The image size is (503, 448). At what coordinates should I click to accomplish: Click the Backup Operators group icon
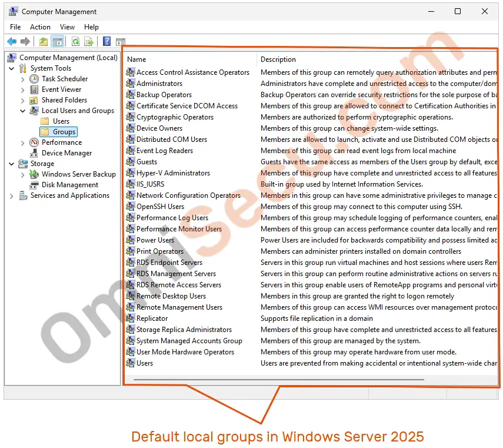(130, 95)
